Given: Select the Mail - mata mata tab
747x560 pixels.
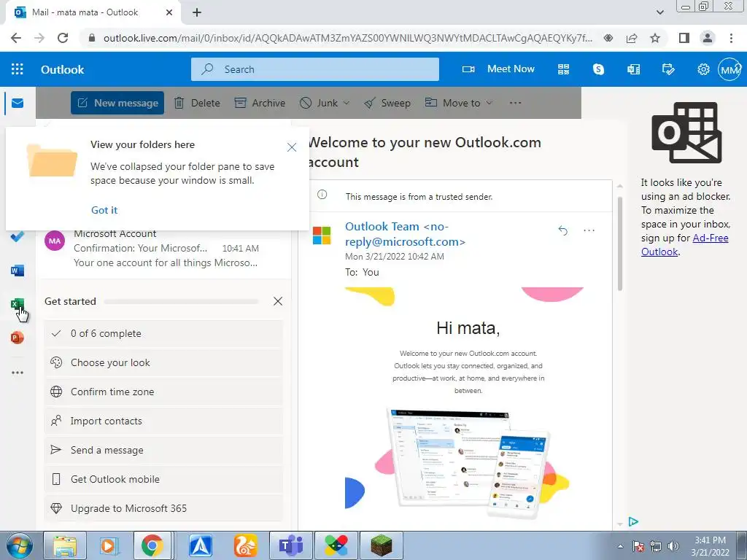Looking at the screenshot, I should click(x=93, y=12).
